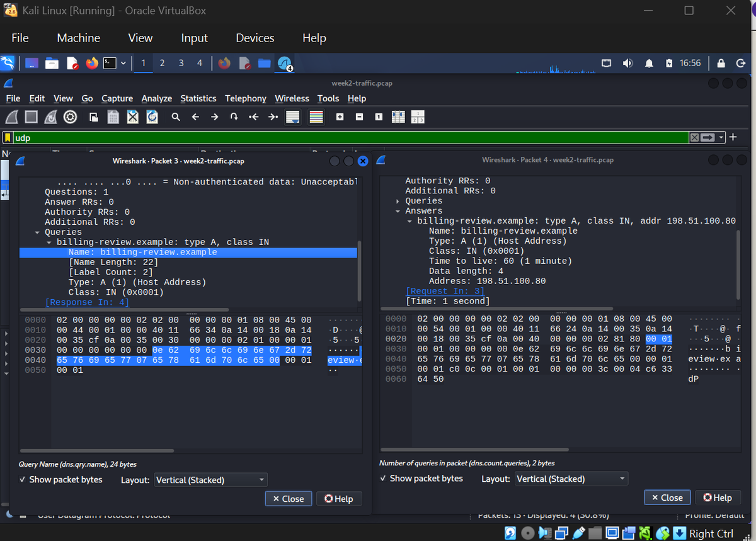The height and width of the screenshot is (541, 756).
Task: Collapse Queries section in Packet 3
Action: pyautogui.click(x=38, y=232)
